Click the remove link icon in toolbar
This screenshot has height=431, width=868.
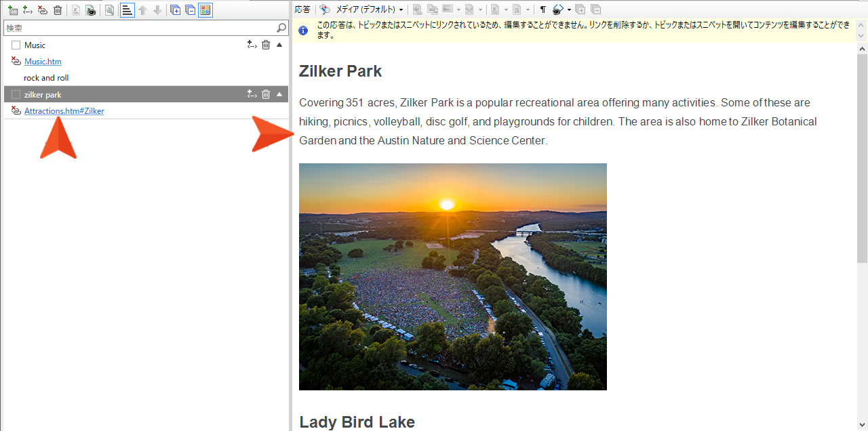click(43, 10)
